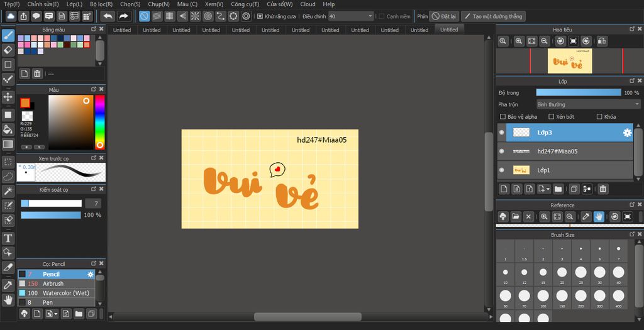Screen dimensions: 644x330
Task: Click the Đặt lại button
Action: (444, 16)
